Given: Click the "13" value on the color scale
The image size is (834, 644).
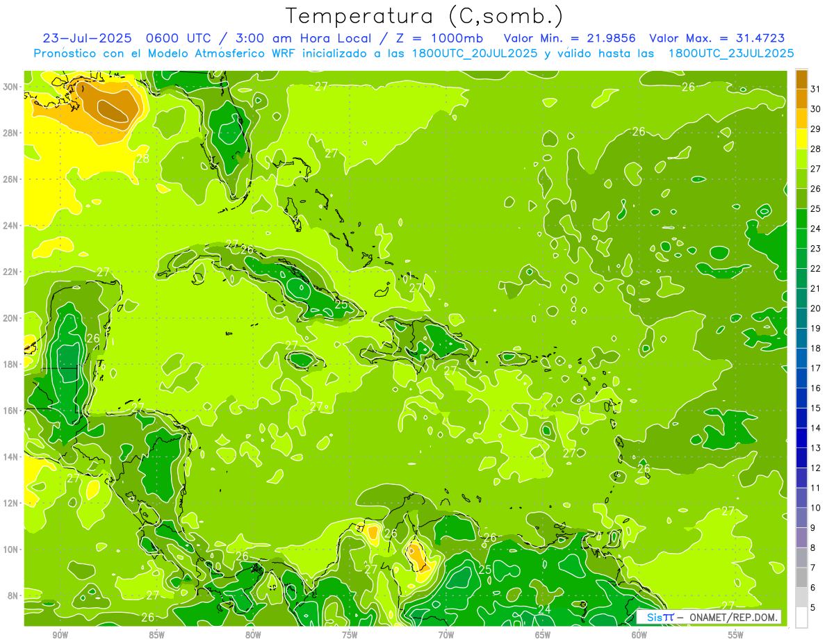Looking at the screenshot, I should (815, 448).
